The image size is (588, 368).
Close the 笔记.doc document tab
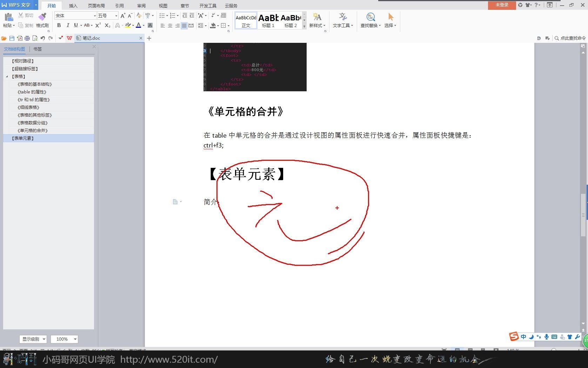(141, 38)
